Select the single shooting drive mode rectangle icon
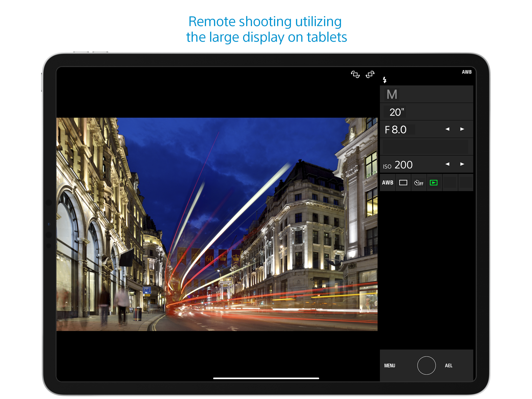 (x=403, y=183)
